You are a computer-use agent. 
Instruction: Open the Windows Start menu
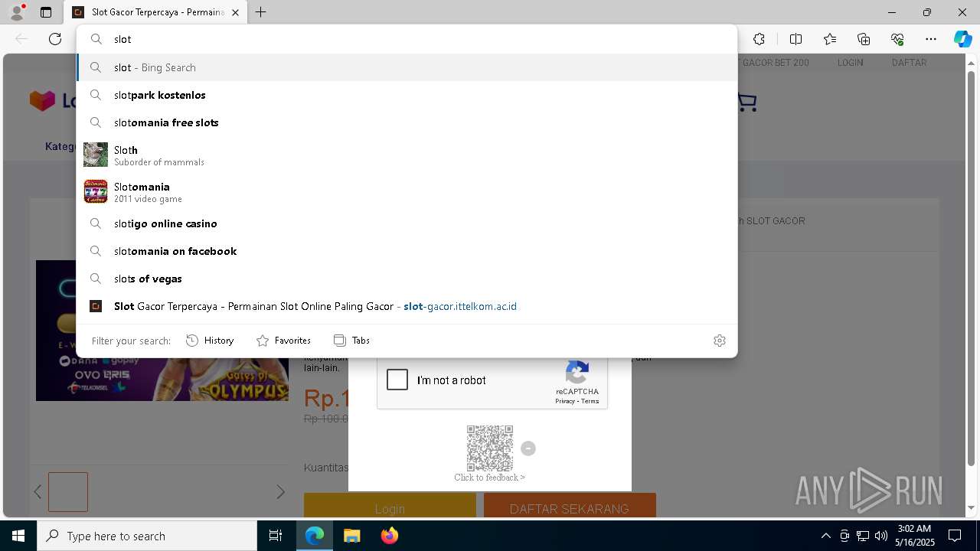[x=18, y=536]
